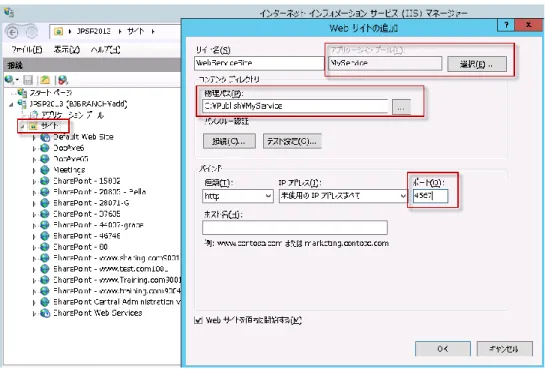Select Meetings site in tree
Viewport: 545px width, 369px height.
69,170
